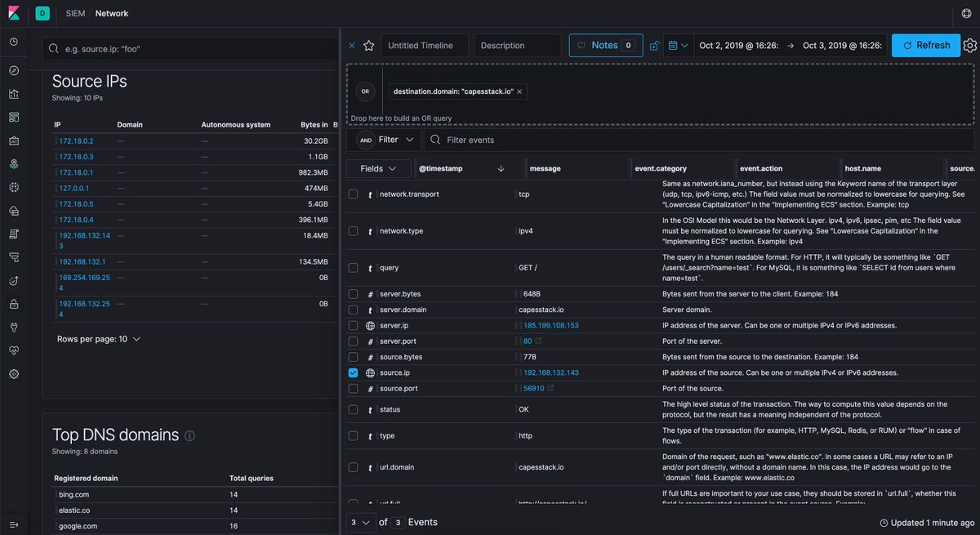
Task: Open IP link 172.18.0.2
Action: pyautogui.click(x=77, y=141)
